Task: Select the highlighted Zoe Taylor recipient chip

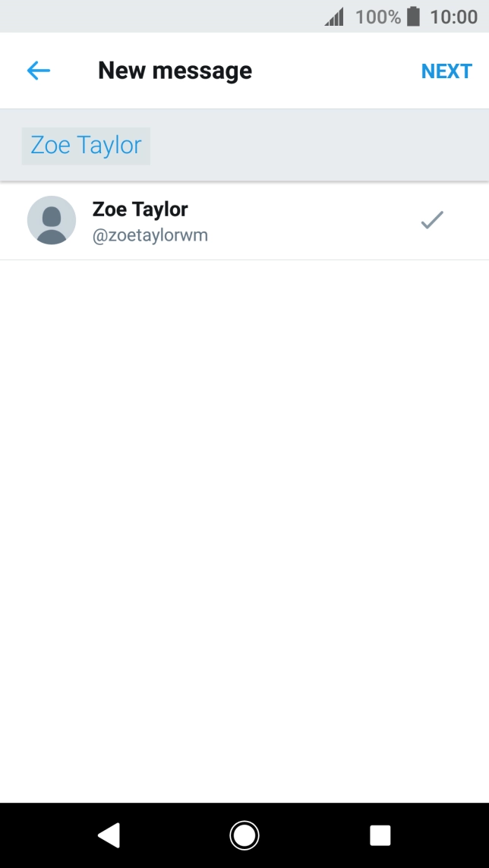Action: (x=86, y=146)
